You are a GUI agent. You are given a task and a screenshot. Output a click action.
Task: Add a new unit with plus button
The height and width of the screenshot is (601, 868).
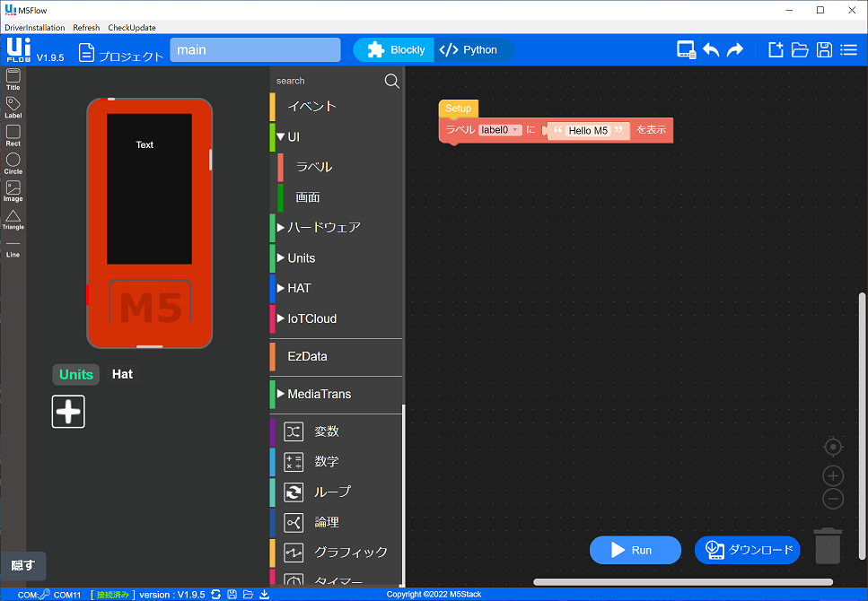68,412
